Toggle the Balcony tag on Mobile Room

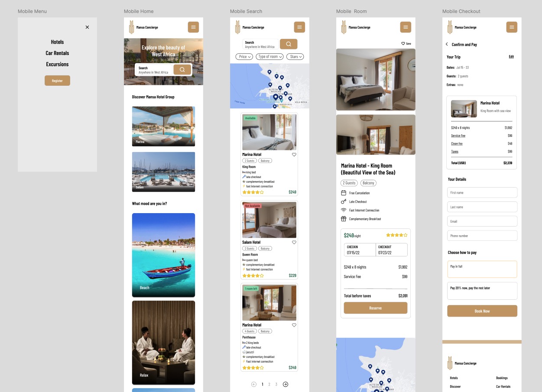[x=369, y=183]
